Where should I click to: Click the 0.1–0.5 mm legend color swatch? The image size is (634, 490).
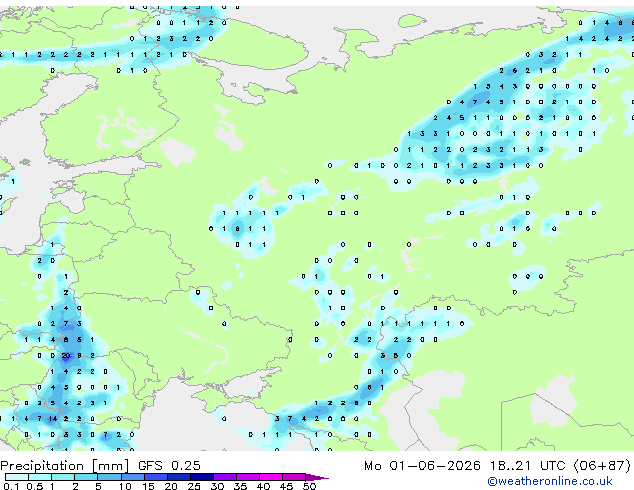point(17,477)
